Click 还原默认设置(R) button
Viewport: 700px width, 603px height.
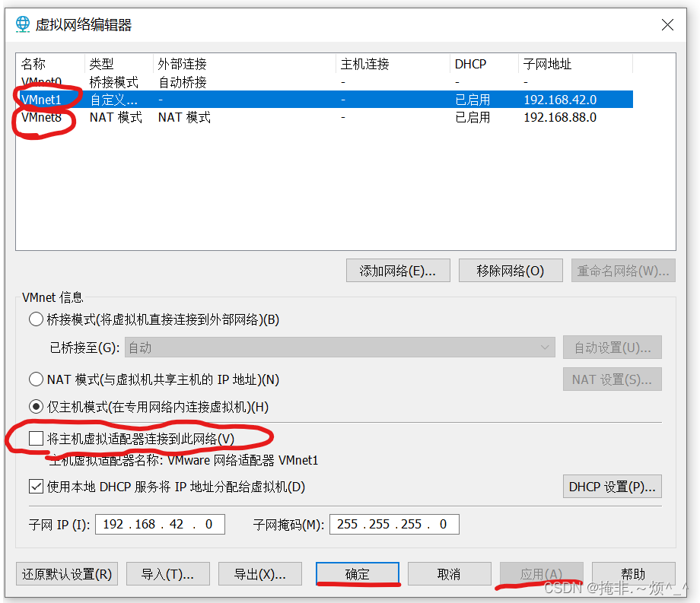point(67,573)
